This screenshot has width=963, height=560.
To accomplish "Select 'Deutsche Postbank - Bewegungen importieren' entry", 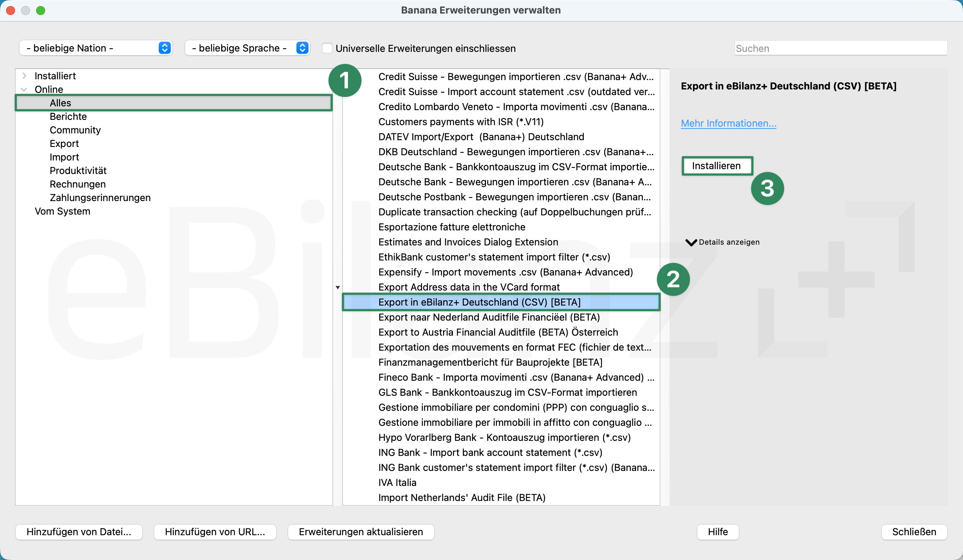I will [501, 197].
